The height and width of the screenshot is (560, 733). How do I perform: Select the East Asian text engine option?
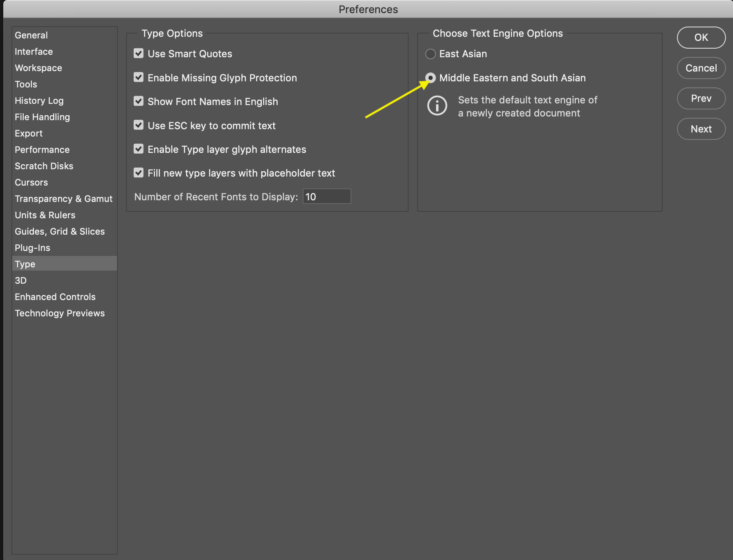click(430, 54)
